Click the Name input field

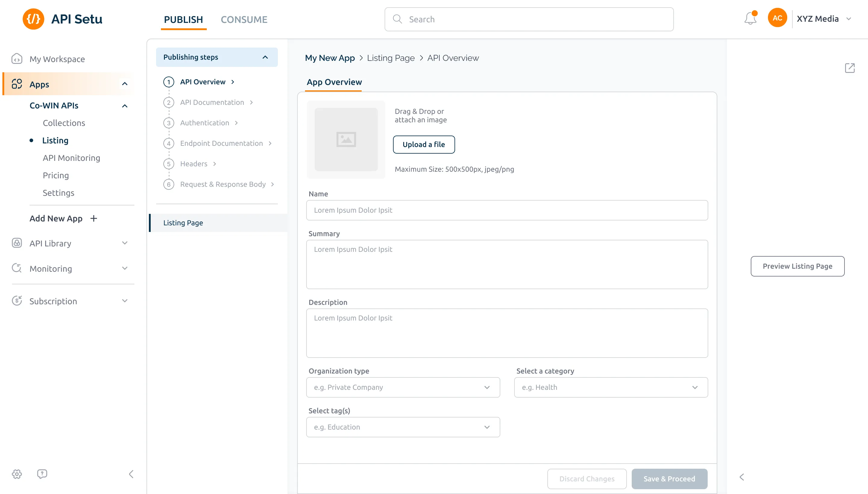507,210
